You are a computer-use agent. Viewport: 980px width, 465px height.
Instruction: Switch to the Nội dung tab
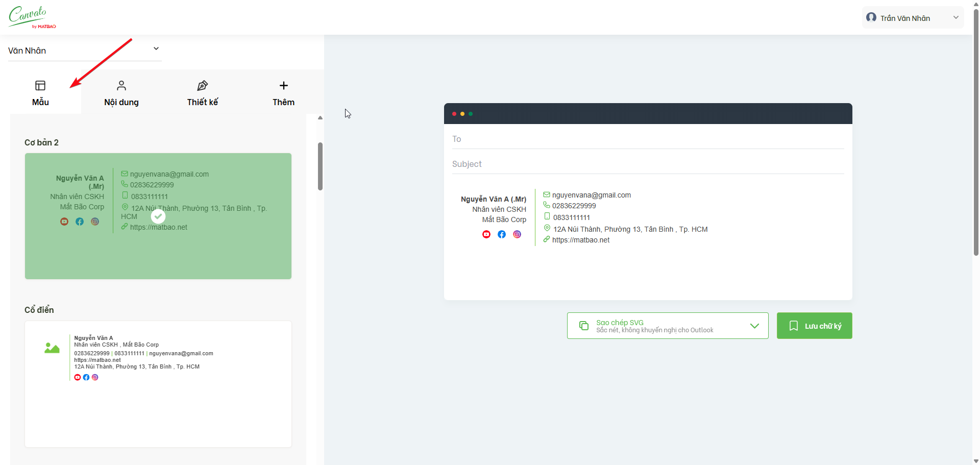pyautogui.click(x=121, y=93)
